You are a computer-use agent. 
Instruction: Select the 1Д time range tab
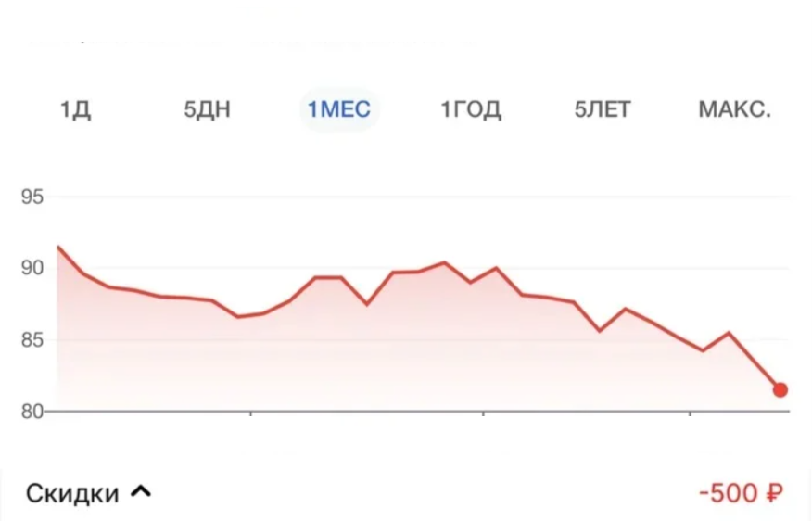(x=76, y=109)
